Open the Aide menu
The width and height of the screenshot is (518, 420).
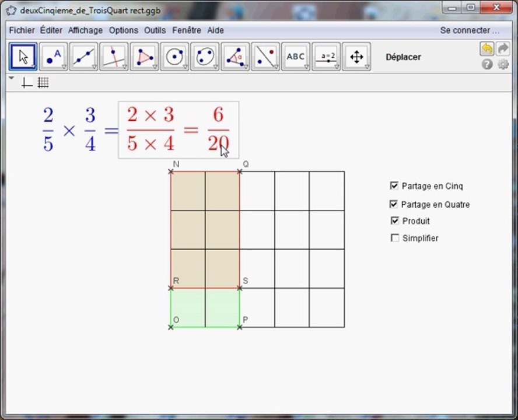216,30
